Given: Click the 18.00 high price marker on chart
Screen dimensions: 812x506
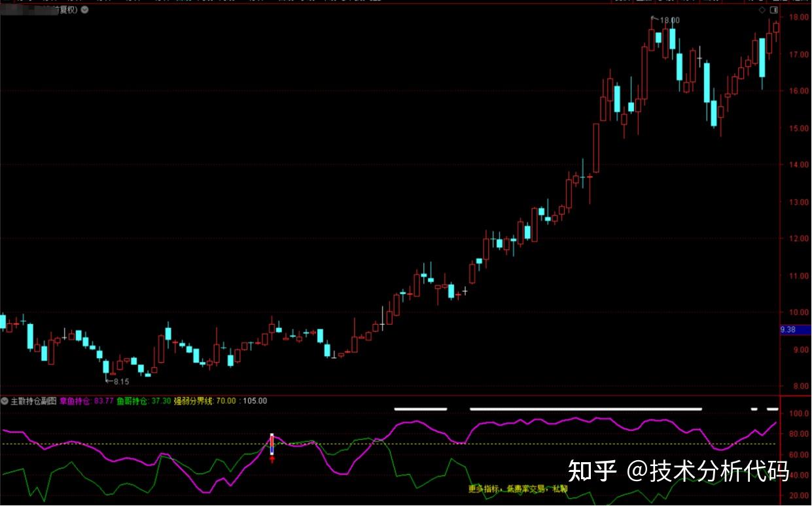Looking at the screenshot, I should point(666,20).
